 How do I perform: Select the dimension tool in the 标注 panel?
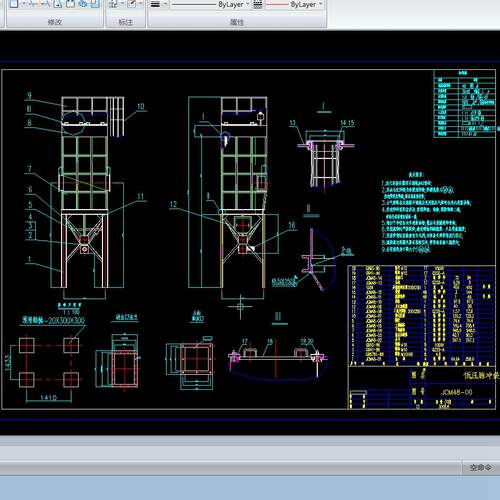[x=113, y=4]
